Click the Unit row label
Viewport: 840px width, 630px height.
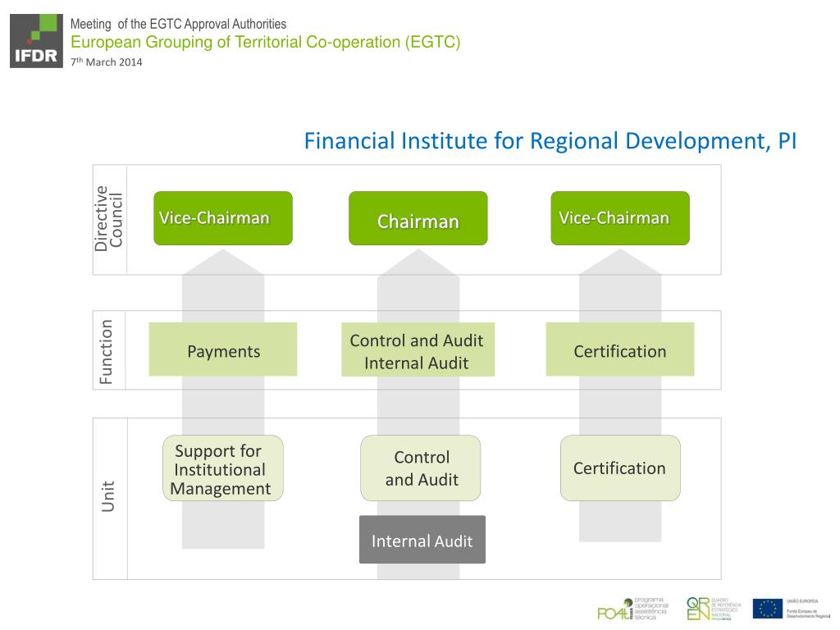109,496
